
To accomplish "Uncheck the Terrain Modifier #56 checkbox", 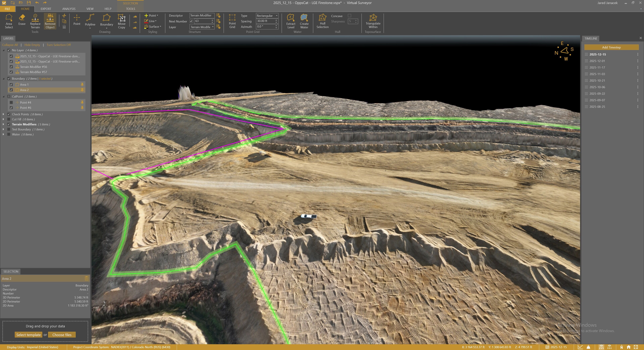I will [x=11, y=67].
